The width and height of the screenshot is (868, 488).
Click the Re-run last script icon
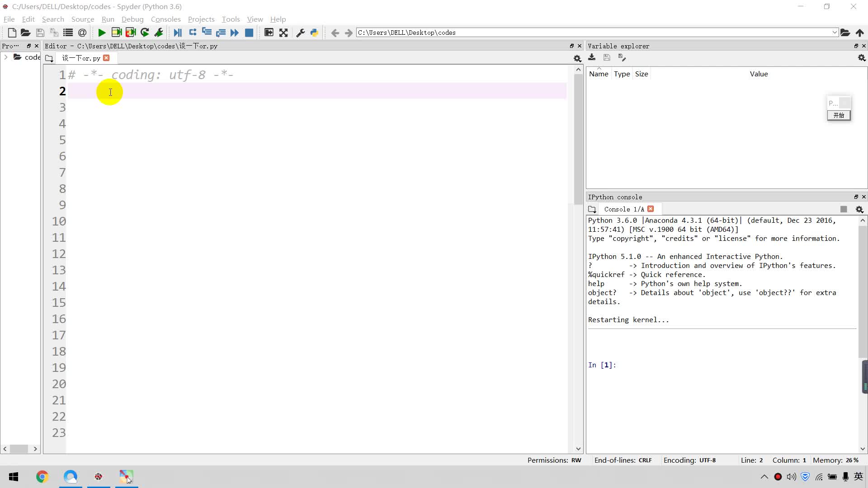145,33
